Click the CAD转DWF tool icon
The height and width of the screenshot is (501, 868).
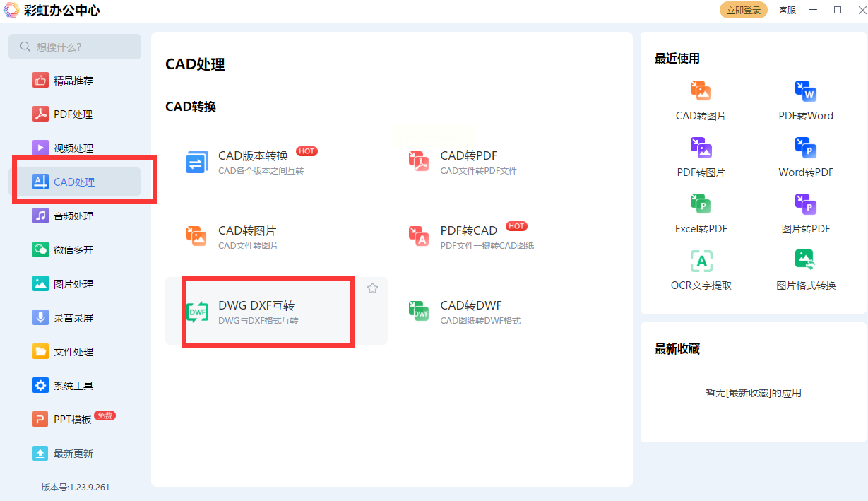pos(419,312)
